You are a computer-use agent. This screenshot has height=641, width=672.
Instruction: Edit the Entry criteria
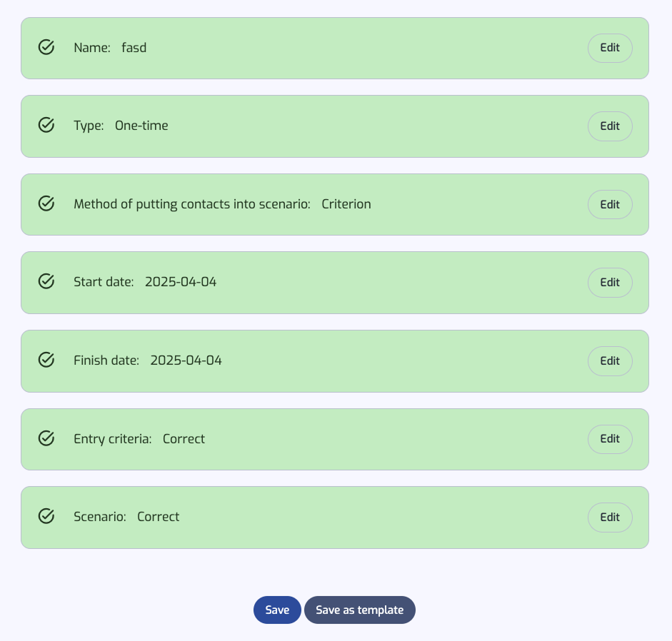(x=610, y=439)
